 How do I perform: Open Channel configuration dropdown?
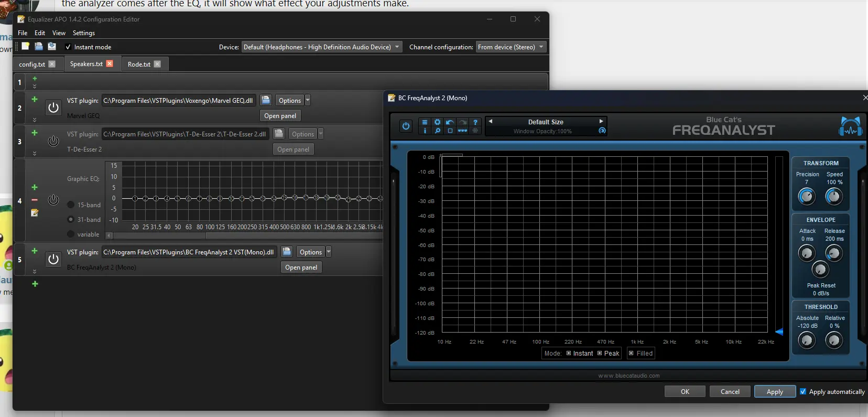[x=511, y=47]
